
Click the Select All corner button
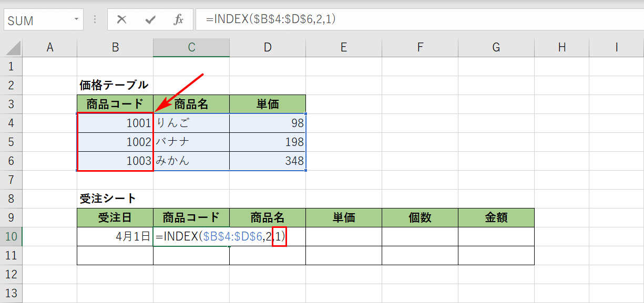pyautogui.click(x=12, y=47)
